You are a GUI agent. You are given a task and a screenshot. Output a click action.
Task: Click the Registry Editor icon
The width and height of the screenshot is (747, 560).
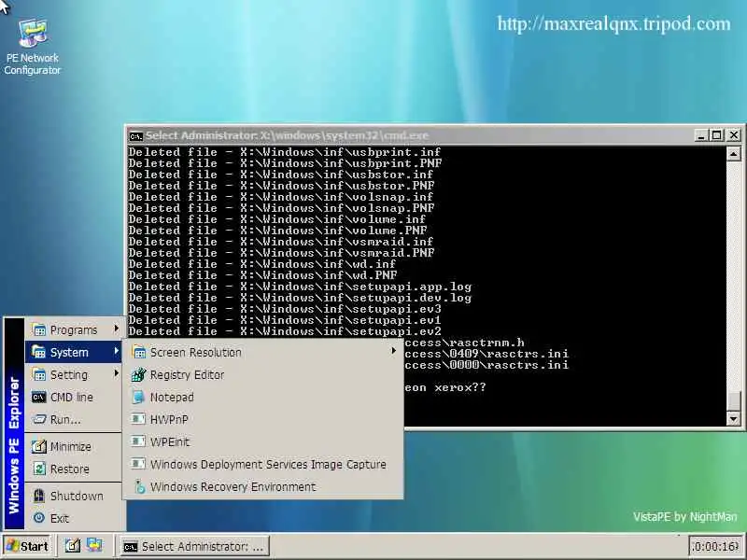139,375
